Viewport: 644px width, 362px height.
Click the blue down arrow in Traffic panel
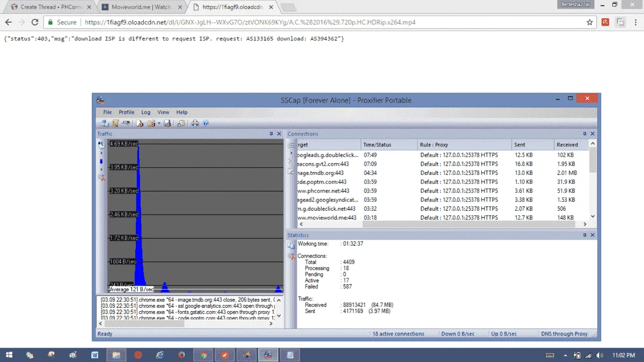click(101, 161)
